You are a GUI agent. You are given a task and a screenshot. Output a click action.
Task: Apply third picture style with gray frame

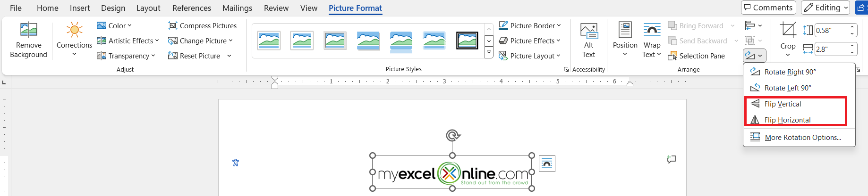click(335, 41)
